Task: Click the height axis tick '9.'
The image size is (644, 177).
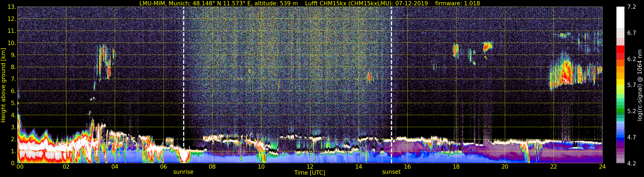Action: coord(13,55)
